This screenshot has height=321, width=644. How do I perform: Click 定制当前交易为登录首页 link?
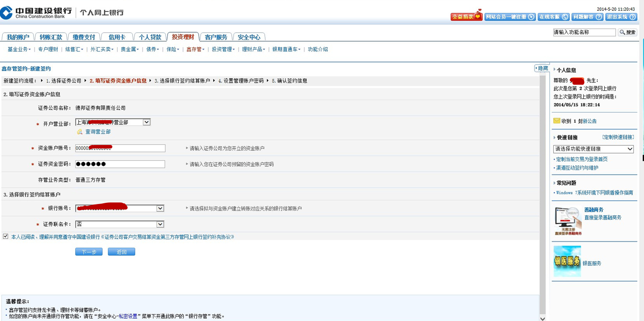(582, 159)
